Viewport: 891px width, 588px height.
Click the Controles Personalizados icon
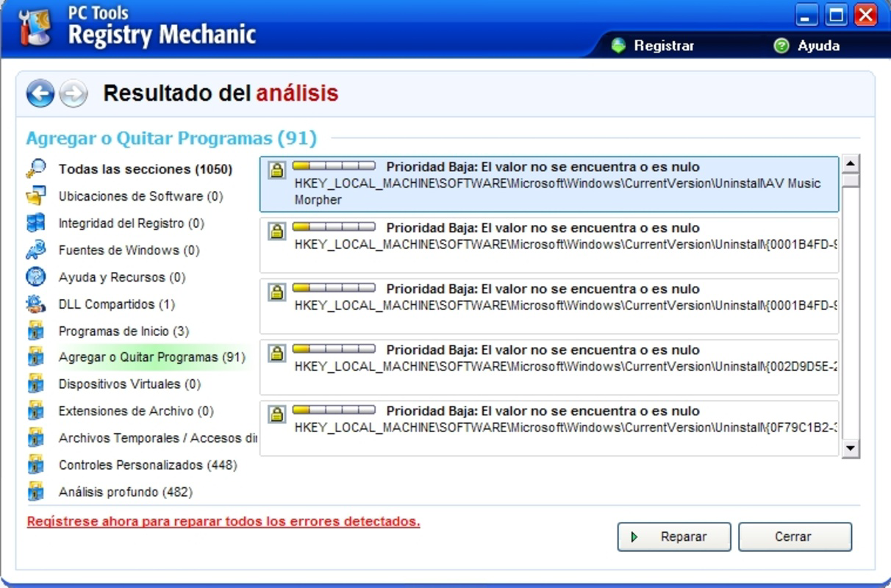point(35,465)
